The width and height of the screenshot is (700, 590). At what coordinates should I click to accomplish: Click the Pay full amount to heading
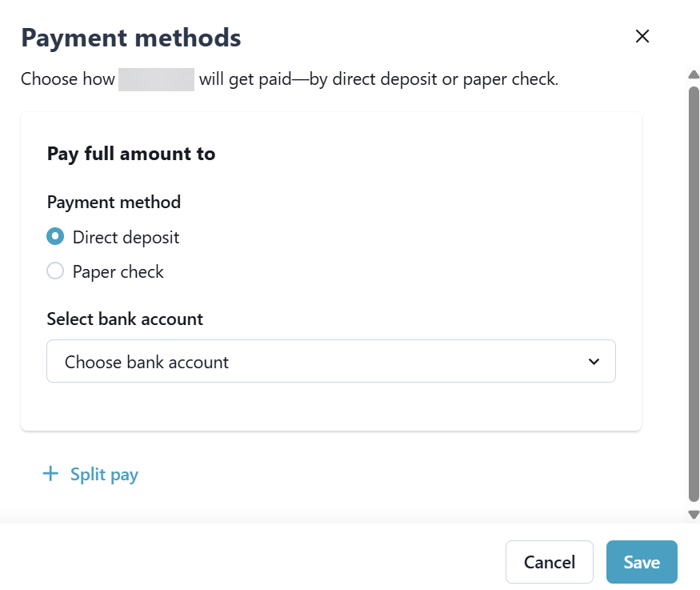pos(131,153)
